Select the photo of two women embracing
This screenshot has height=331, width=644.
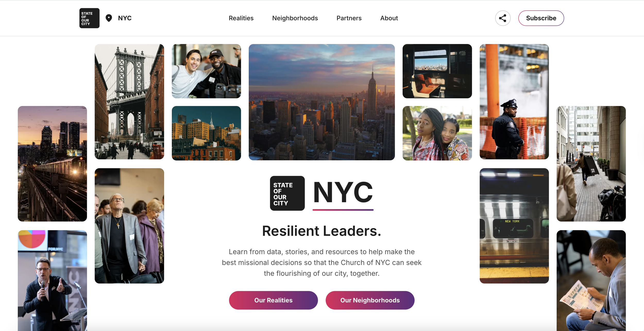tap(437, 133)
